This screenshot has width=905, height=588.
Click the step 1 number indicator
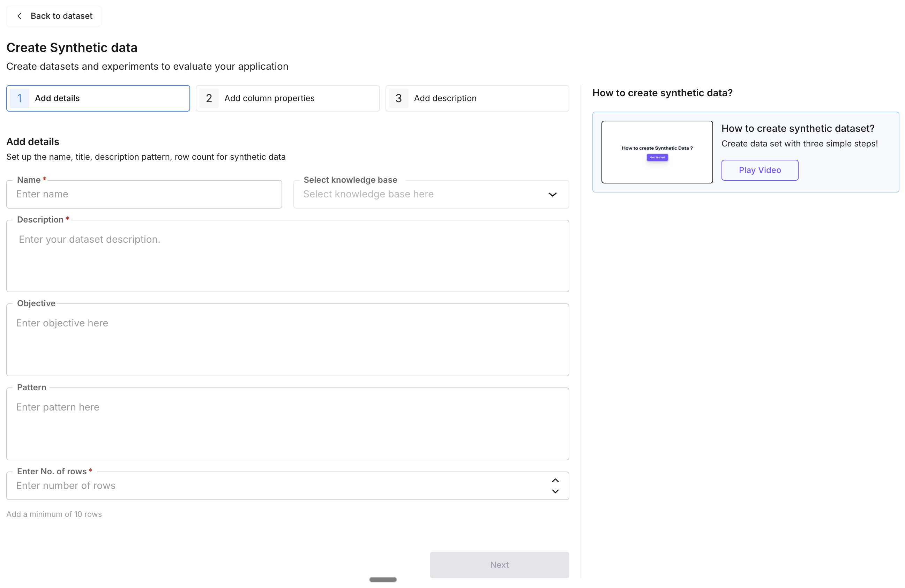(20, 98)
